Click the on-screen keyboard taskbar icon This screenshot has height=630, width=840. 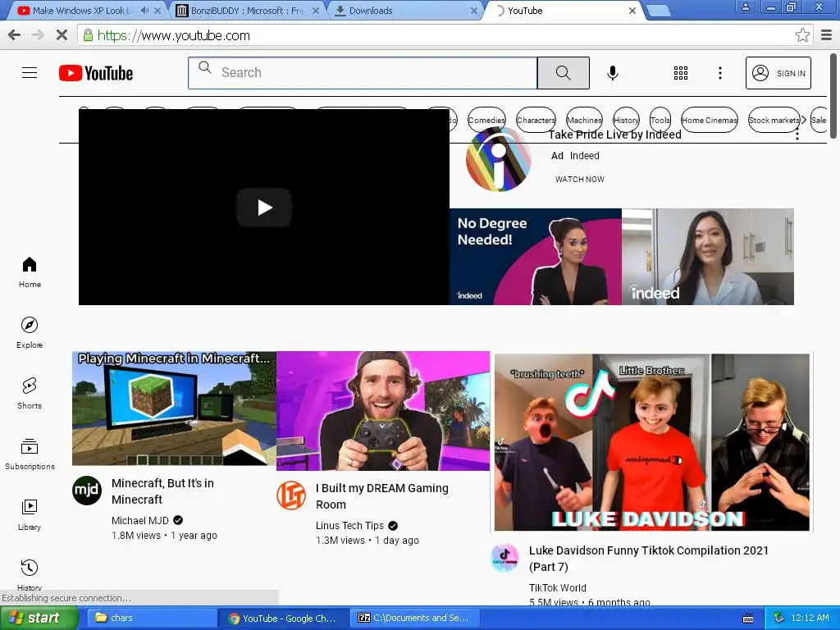(748, 619)
